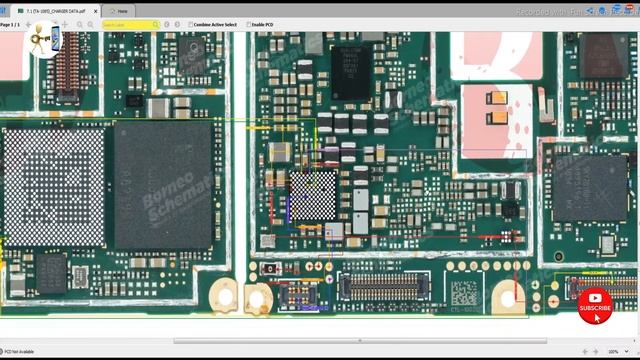
Task: Click the search icon inside the yellow field
Action: (x=156, y=25)
